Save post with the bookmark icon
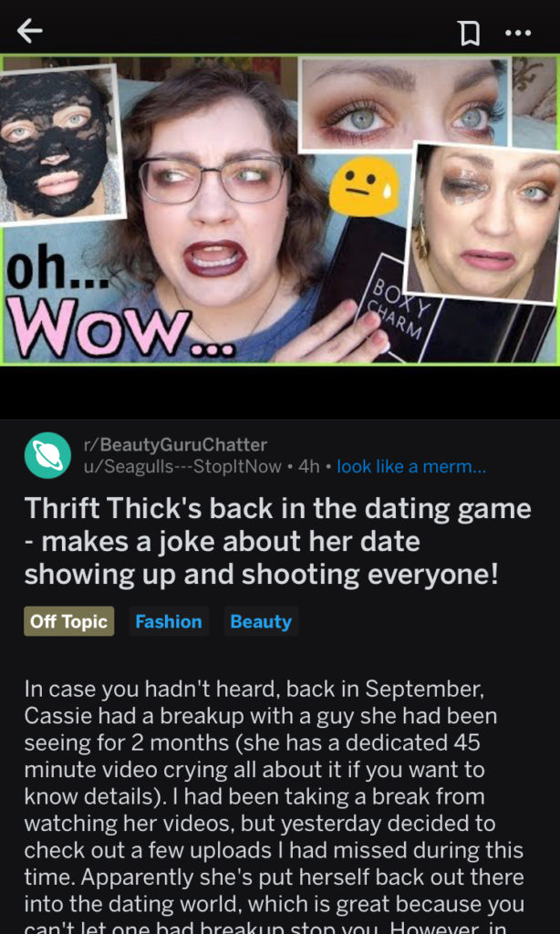The image size is (560, 934). click(x=470, y=34)
